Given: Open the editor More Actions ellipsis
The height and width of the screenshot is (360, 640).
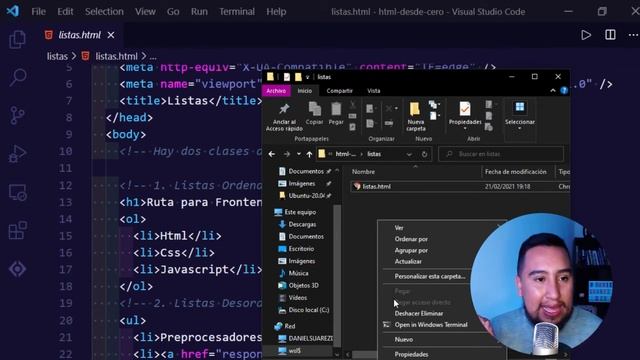Looking at the screenshot, I should (x=633, y=35).
